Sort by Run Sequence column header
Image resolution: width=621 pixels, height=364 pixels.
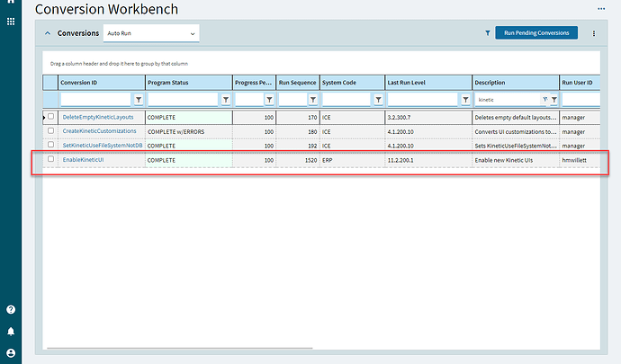pyautogui.click(x=298, y=83)
